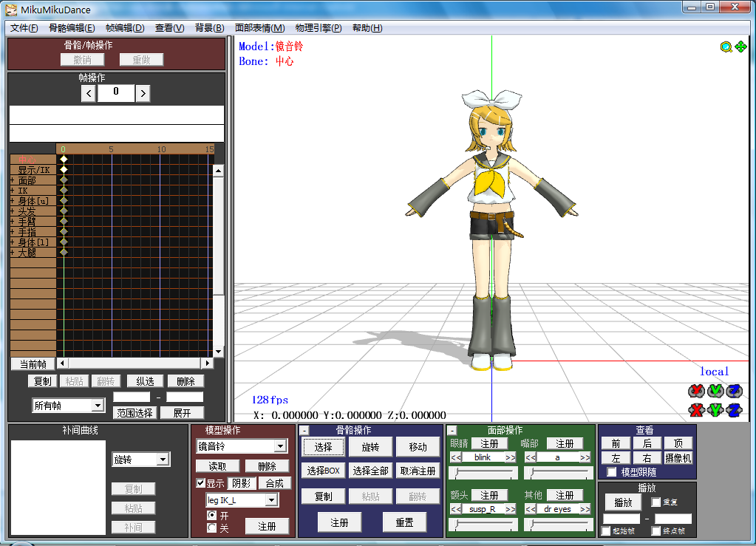The height and width of the screenshot is (546, 756).
Task: Click next brow morph >> beside susp_R
Action: [510, 509]
